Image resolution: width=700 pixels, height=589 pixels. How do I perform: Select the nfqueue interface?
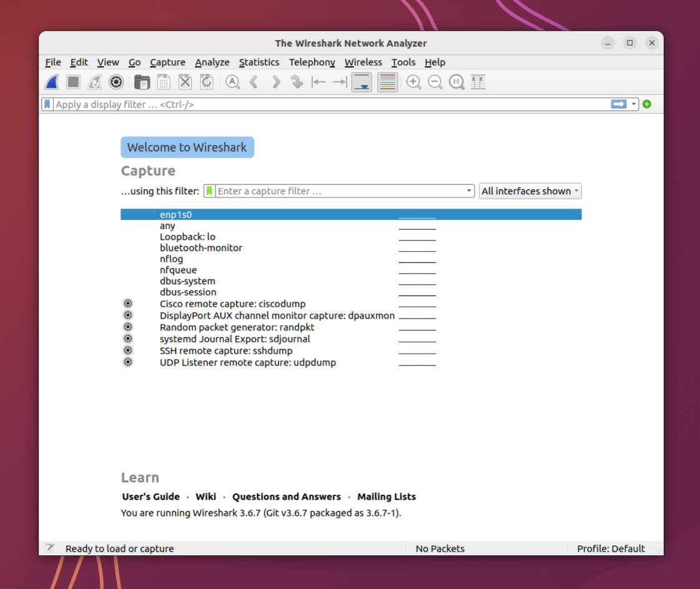(351, 270)
